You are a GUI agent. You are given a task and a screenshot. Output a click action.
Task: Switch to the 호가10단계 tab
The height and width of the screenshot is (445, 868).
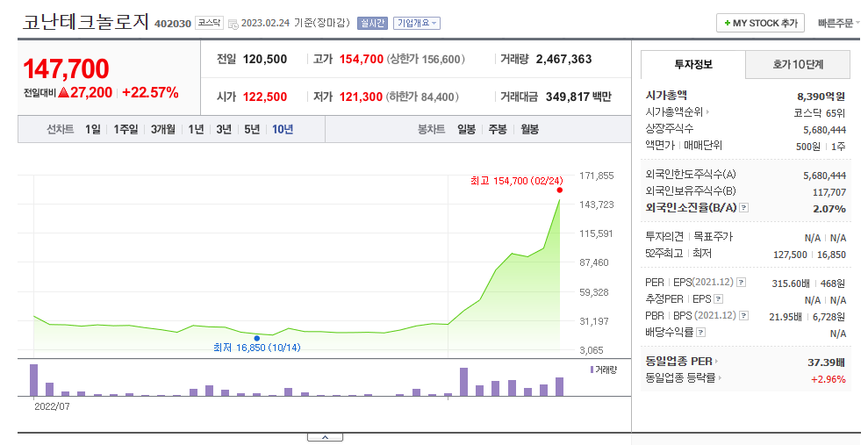798,65
